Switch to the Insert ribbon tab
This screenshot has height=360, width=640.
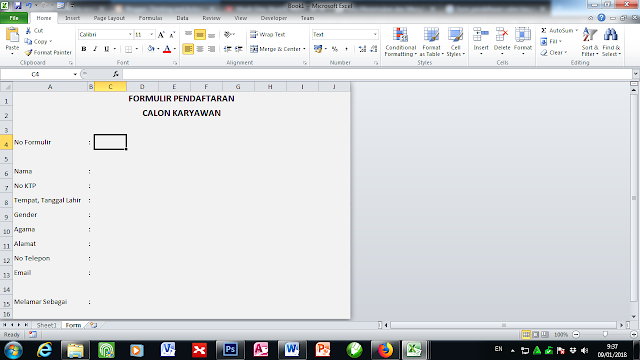(72, 18)
